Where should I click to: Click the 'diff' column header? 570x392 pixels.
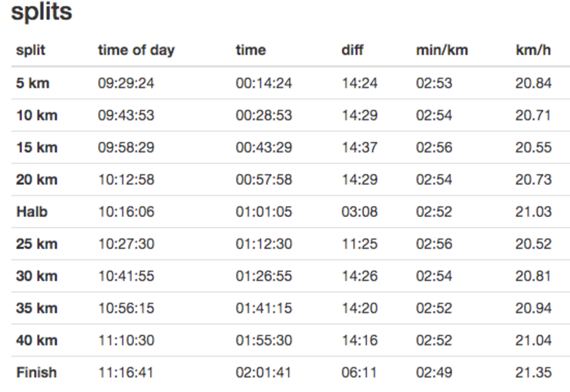352,50
